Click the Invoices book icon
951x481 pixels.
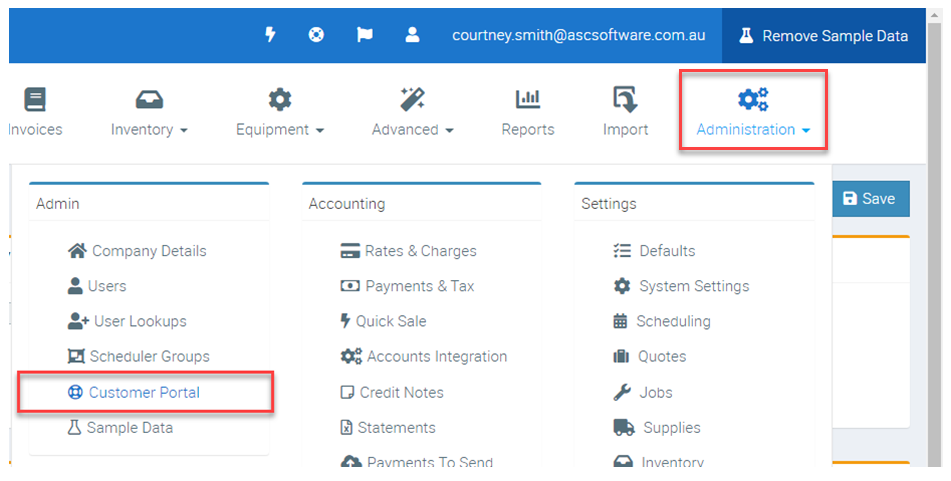pos(35,100)
